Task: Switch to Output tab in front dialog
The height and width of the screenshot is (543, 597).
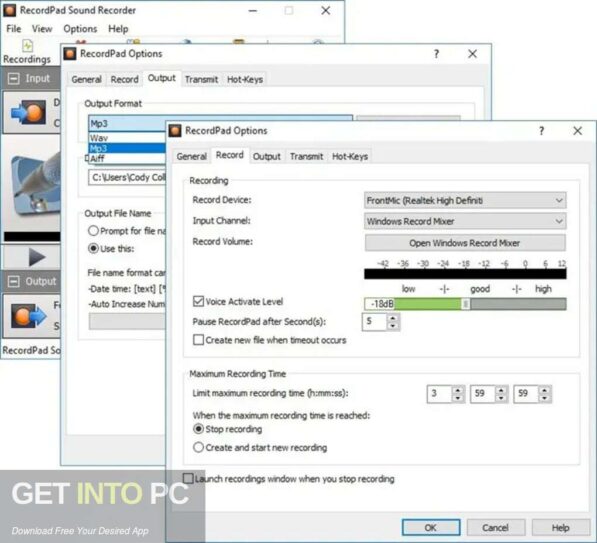Action: 267,157
